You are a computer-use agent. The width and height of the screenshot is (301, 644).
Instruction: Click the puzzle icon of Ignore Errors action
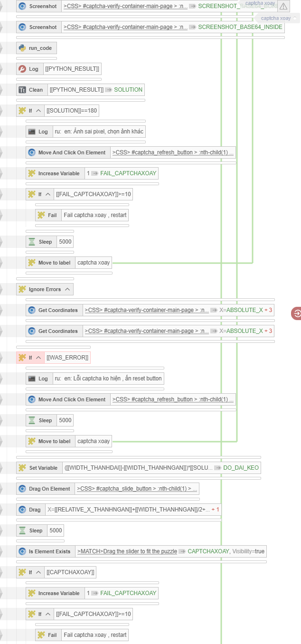tap(22, 289)
